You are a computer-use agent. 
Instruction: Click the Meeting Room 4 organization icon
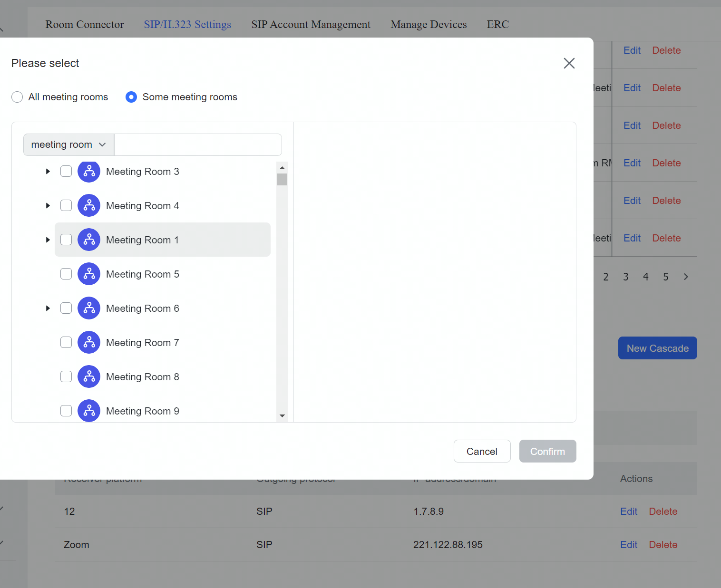(89, 205)
